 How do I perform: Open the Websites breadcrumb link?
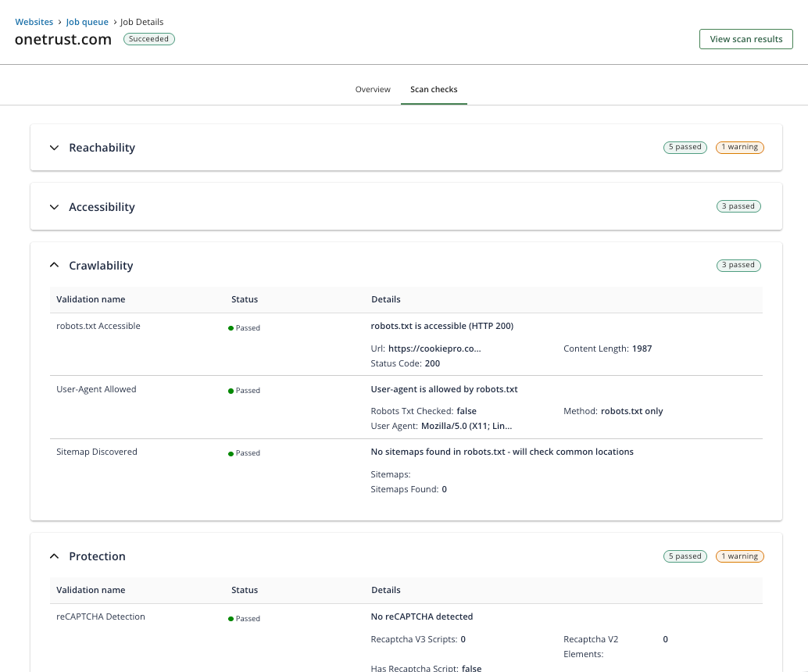pos(34,22)
